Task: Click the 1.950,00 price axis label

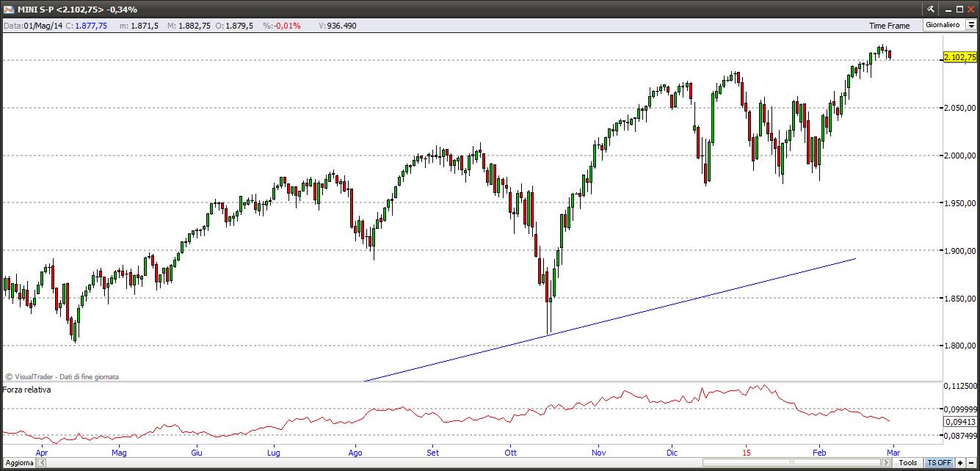Action: pyautogui.click(x=960, y=203)
